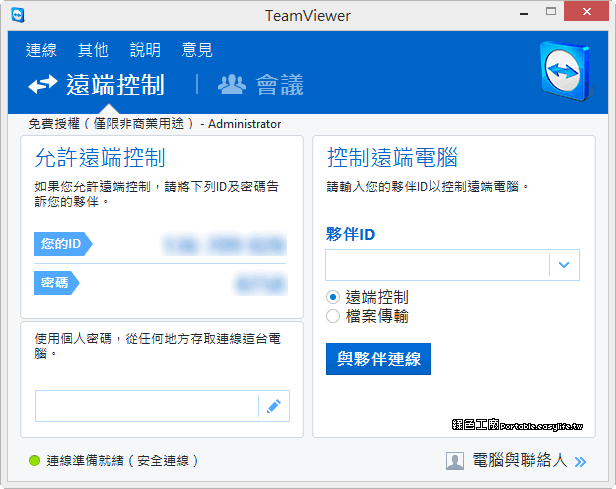
Task: Select the 遠端控制 radio button
Action: tap(333, 297)
